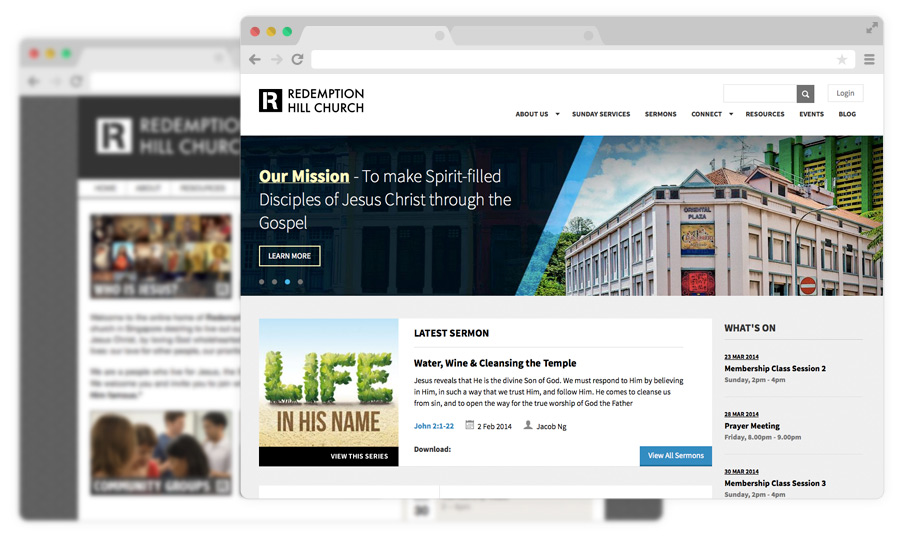Navigate to Resources page
This screenshot has width=905, height=559.
[765, 114]
